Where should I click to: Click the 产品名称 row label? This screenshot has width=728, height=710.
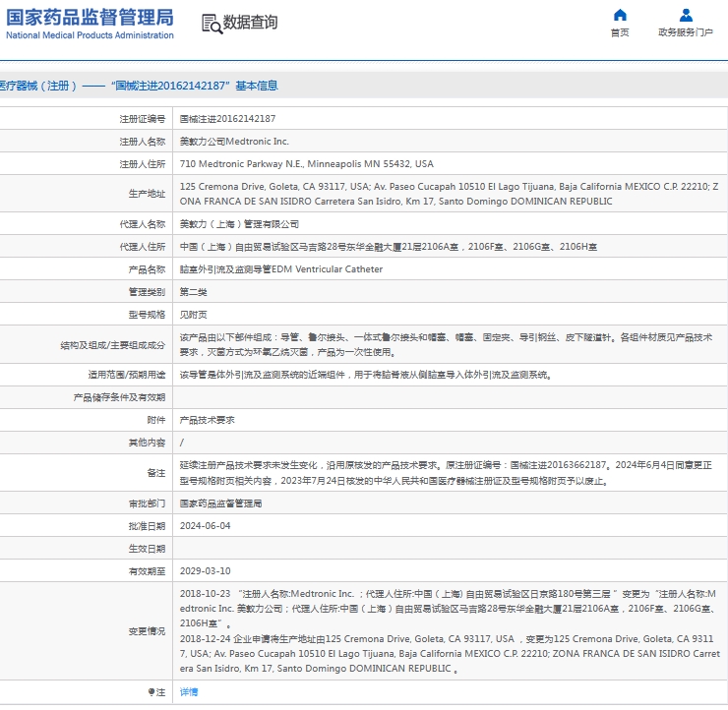[147, 269]
